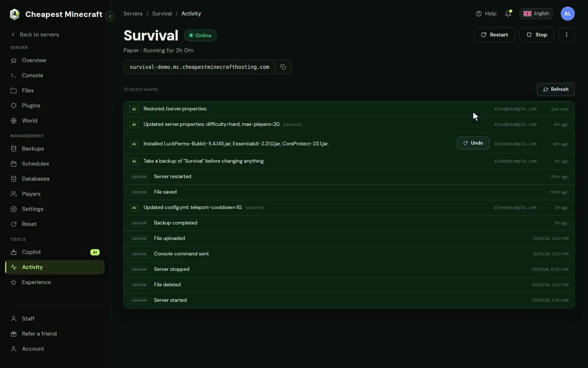
Task: Select "Updated server.properties" event text
Action: pyautogui.click(x=212, y=124)
